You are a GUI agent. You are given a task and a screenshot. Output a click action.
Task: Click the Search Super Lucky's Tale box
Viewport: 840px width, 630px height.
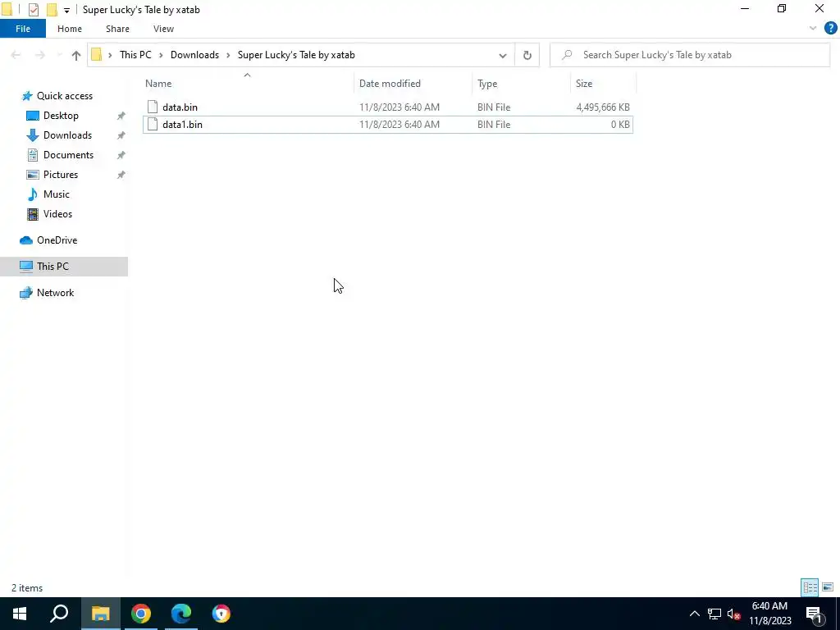pos(690,55)
